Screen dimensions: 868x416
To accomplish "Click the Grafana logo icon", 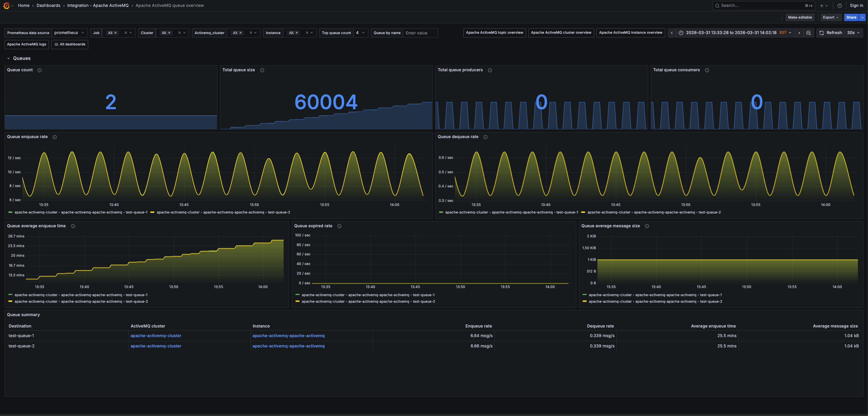I will pyautogui.click(x=6, y=6).
